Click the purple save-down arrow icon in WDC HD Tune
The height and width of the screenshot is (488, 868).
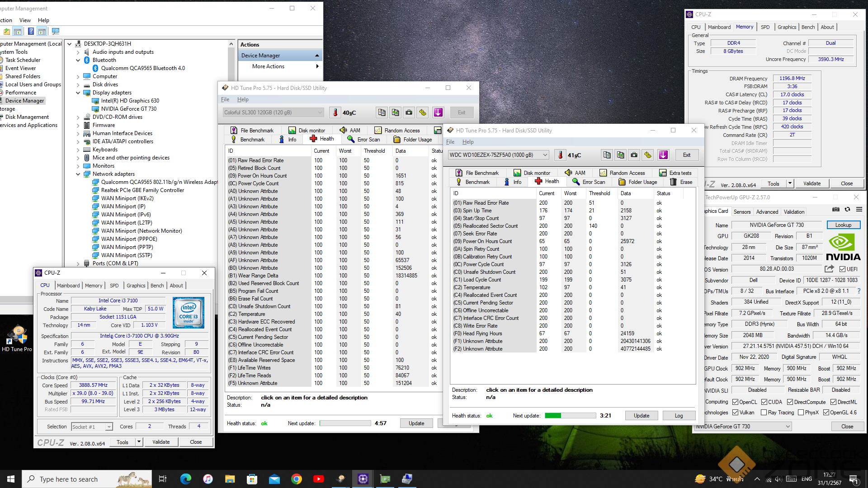pyautogui.click(x=663, y=155)
